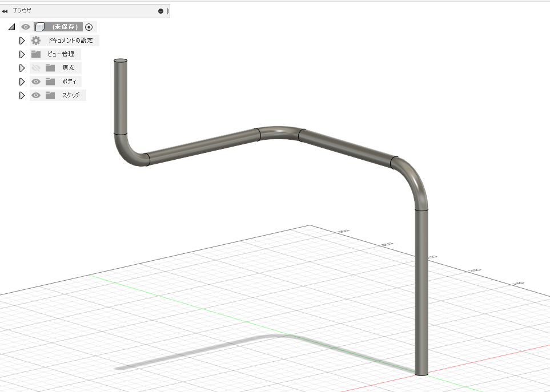Screen dimensions: 550x392
Task: Select the long vertical pipe segment above the origin
Action: click(421, 293)
